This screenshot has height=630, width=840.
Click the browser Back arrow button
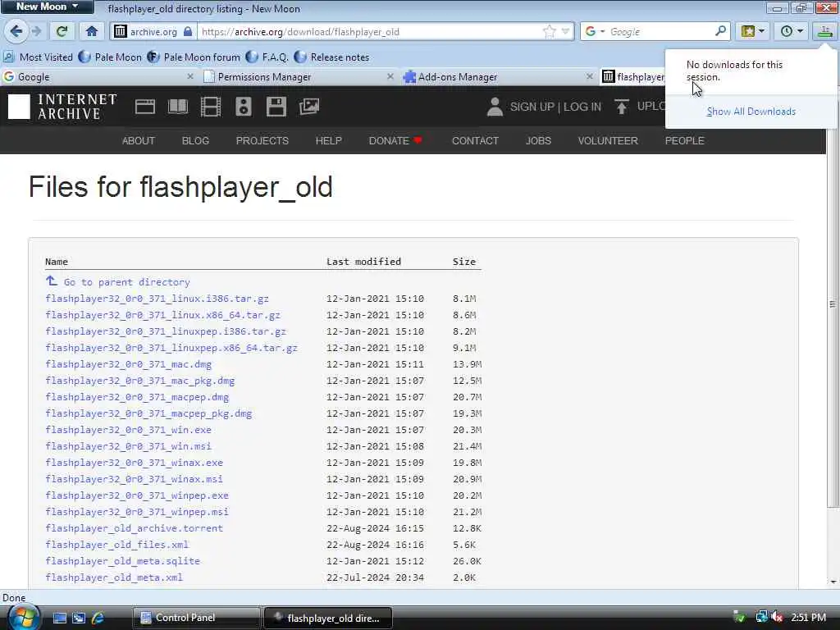[16, 31]
